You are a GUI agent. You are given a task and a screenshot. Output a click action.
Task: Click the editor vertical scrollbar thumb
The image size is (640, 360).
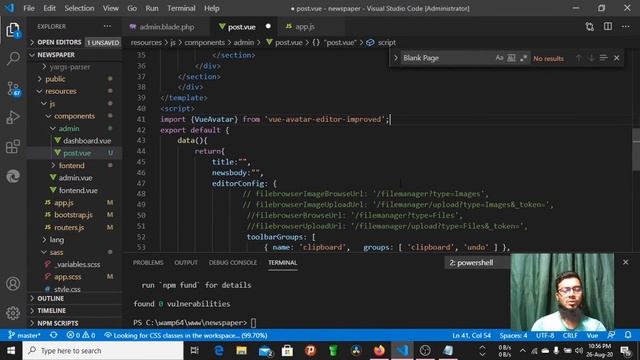click(636, 149)
